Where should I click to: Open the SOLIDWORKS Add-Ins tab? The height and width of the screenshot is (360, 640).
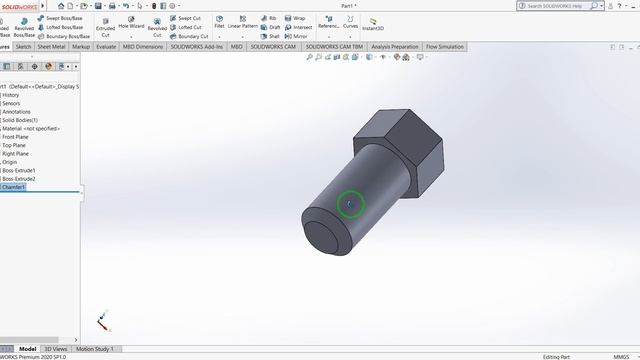197,47
